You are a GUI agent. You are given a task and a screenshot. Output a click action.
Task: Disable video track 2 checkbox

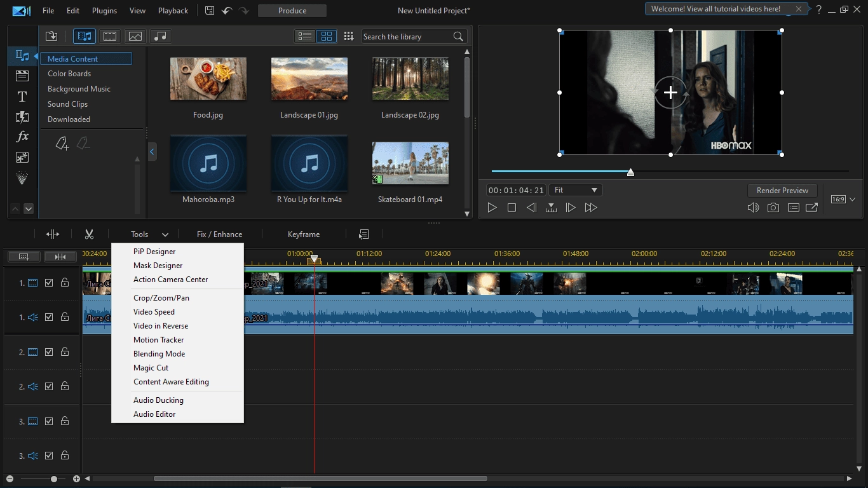pos(49,352)
